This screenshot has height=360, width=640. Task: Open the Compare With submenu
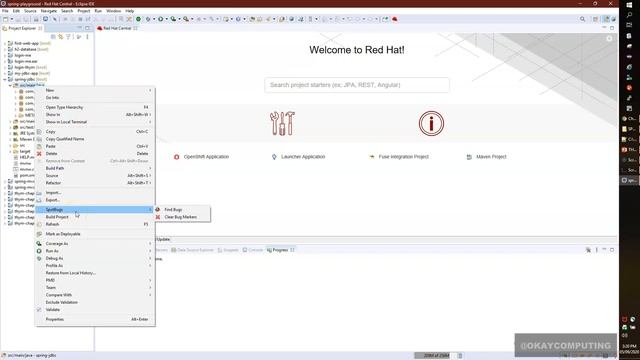[x=95, y=295]
